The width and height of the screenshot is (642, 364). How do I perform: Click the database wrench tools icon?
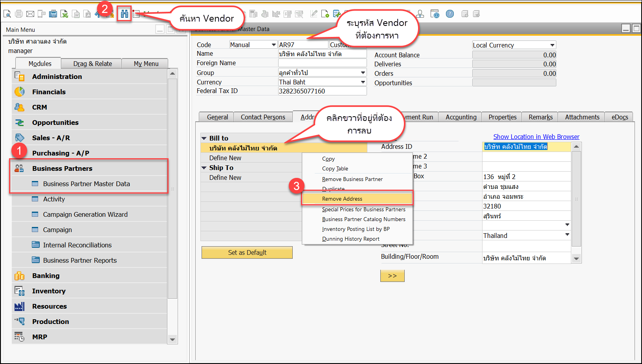point(336,14)
